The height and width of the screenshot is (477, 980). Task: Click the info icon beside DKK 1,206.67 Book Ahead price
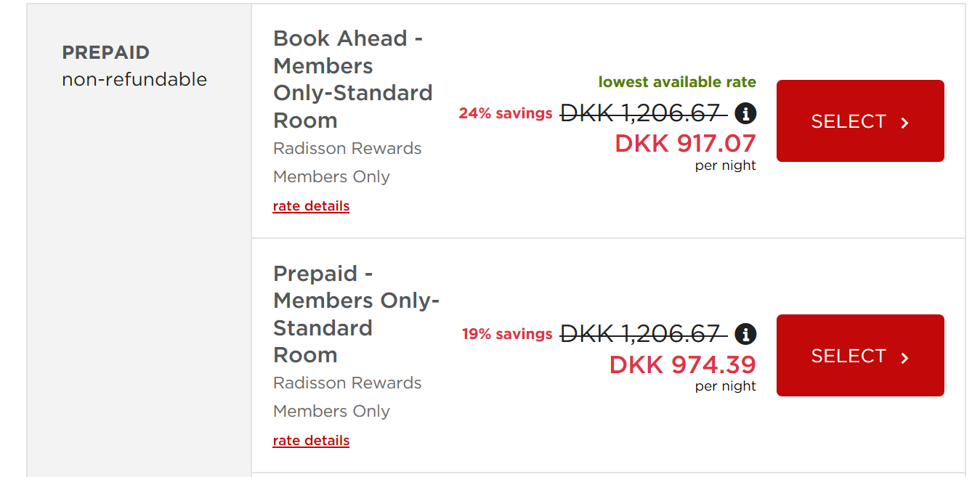[745, 113]
